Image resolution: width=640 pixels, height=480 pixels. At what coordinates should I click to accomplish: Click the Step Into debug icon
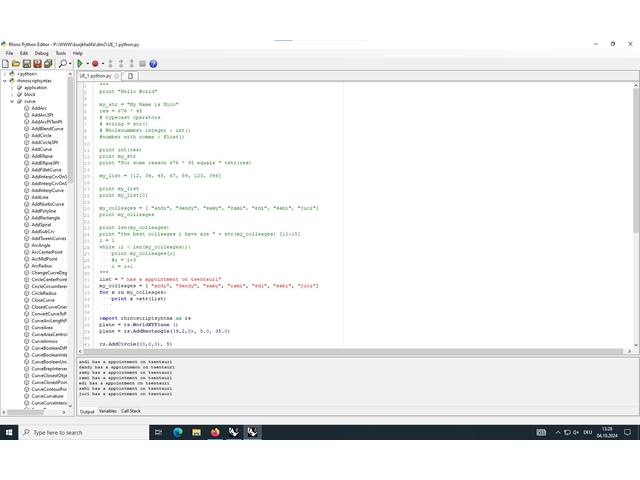coord(111,64)
